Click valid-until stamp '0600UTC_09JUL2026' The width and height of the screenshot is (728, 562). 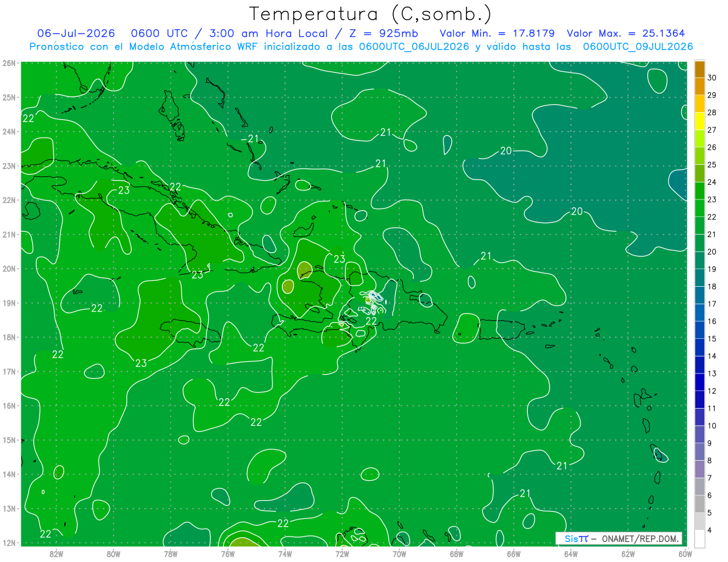point(638,47)
